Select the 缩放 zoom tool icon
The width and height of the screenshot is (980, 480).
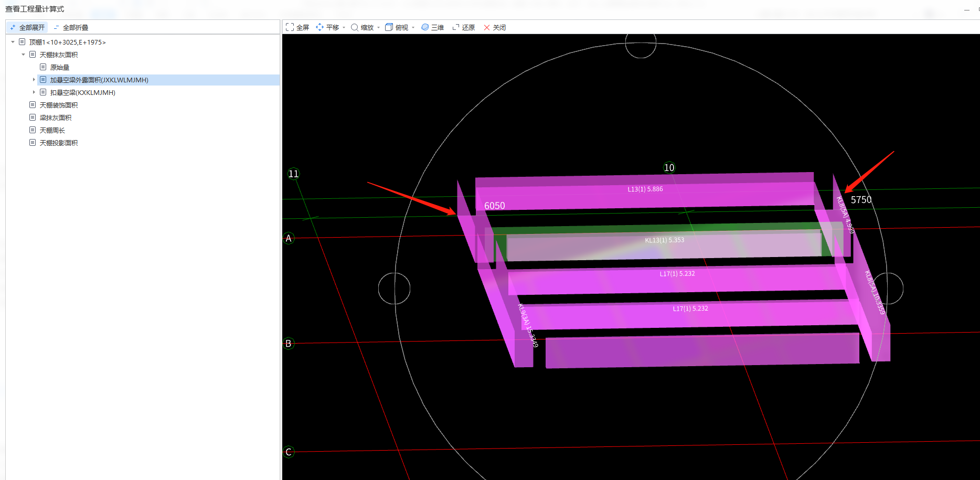point(355,27)
